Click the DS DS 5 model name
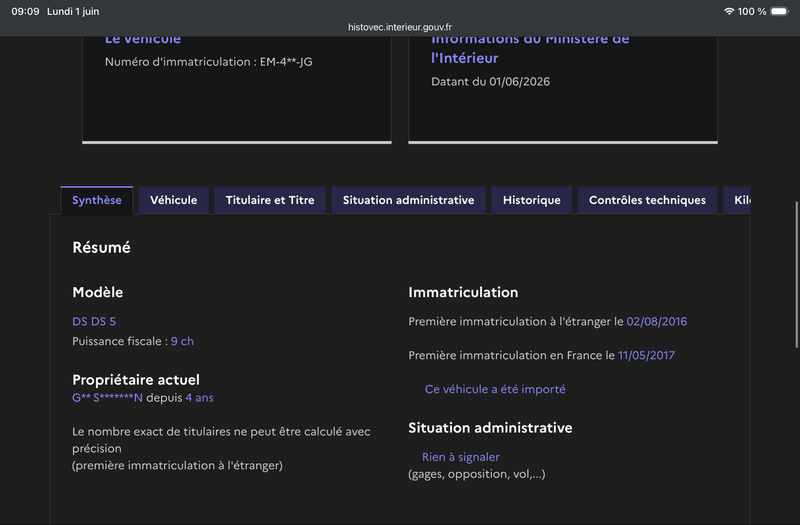This screenshot has height=525, width=800. 94,321
